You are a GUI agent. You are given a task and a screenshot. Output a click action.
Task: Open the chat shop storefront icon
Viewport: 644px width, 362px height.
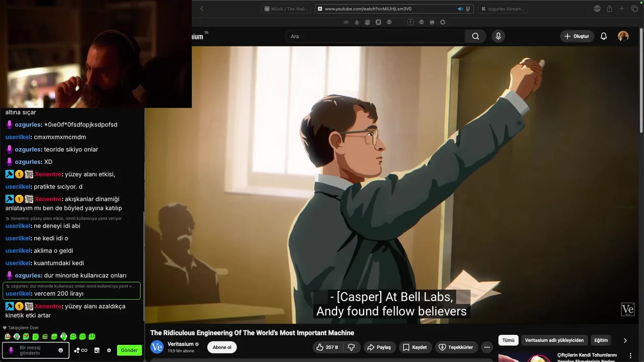97,350
